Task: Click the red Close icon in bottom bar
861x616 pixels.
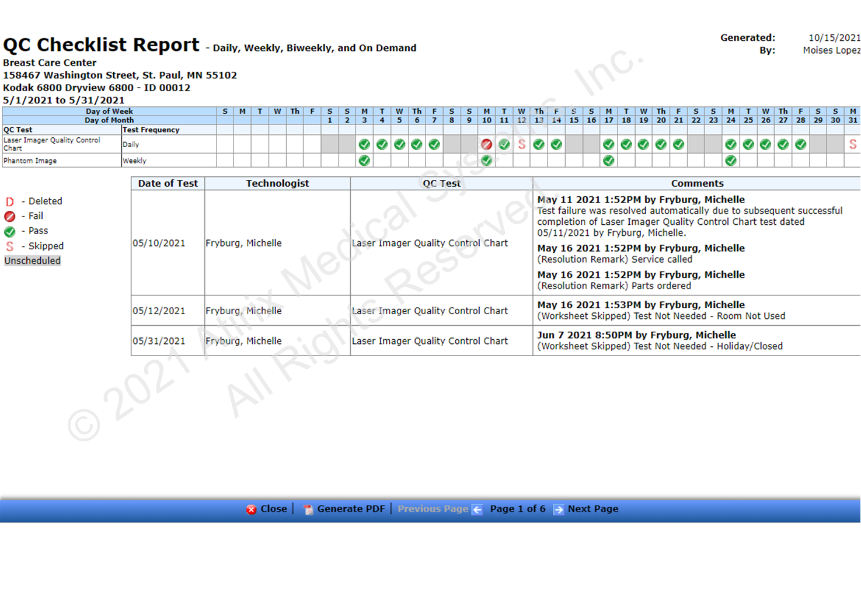Action: point(251,509)
